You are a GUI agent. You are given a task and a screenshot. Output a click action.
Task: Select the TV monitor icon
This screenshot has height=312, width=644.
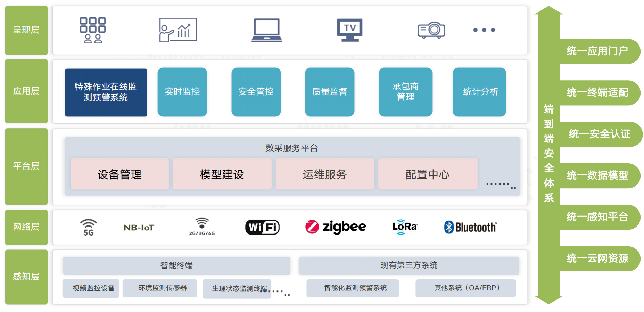[x=349, y=30]
